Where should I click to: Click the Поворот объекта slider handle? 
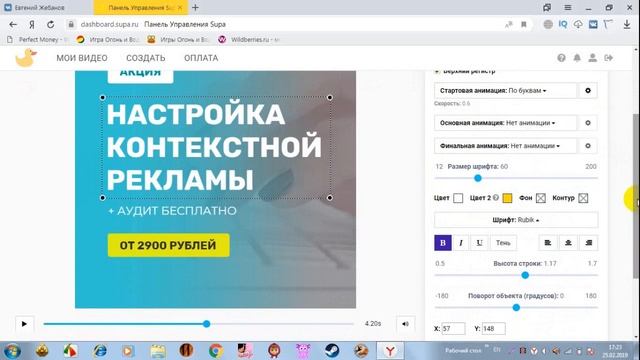point(516,307)
